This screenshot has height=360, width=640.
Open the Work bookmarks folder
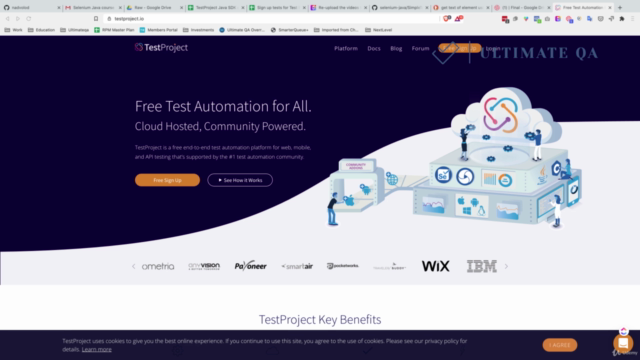coord(13,30)
